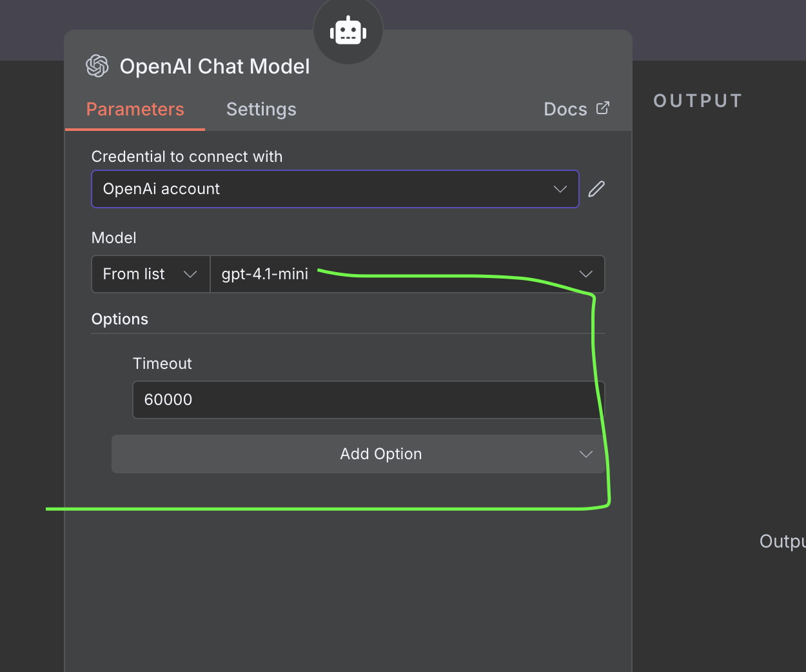Click the arrow at right of gpt-4.1-mini field
Screen dimensions: 806x672
585,275
